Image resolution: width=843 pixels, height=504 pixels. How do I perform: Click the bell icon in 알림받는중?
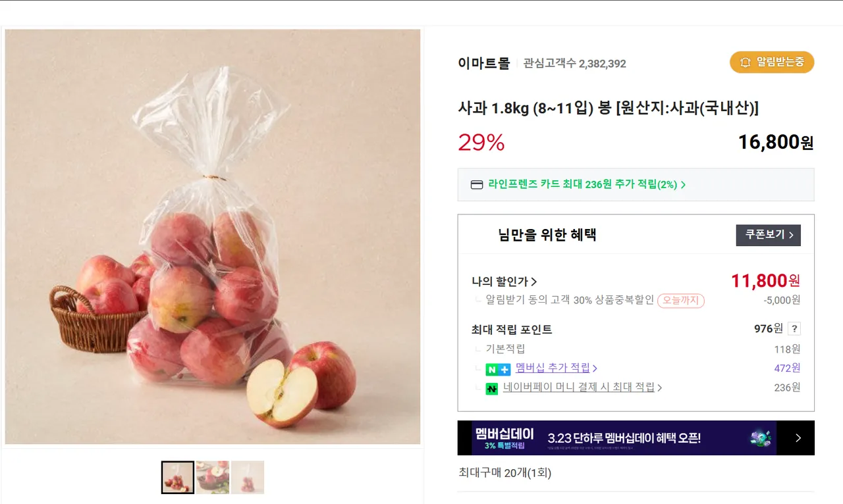click(x=746, y=63)
